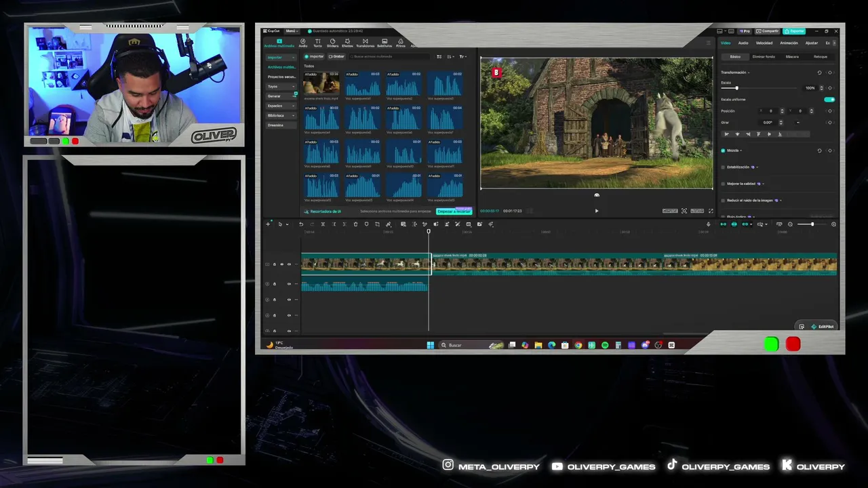Screen dimensions: 868x488
Task: Click the fullscreen preview icon
Action: coord(711,211)
